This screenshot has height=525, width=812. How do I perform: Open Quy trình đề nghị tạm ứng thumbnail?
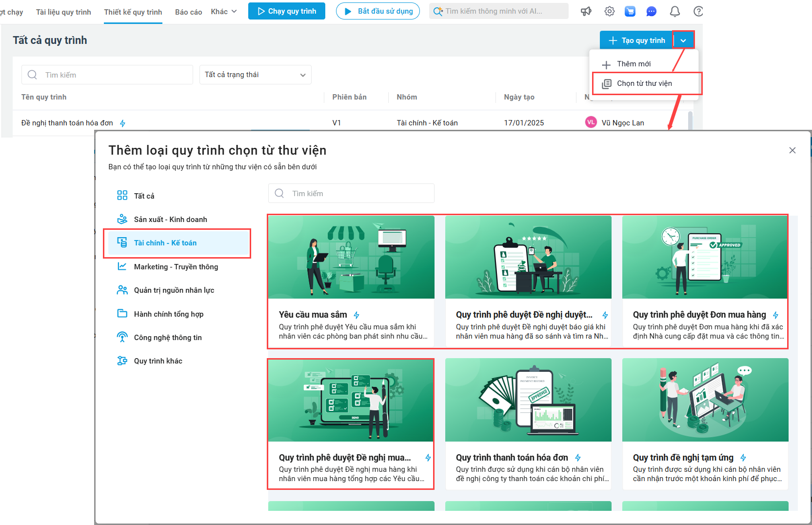point(705,400)
